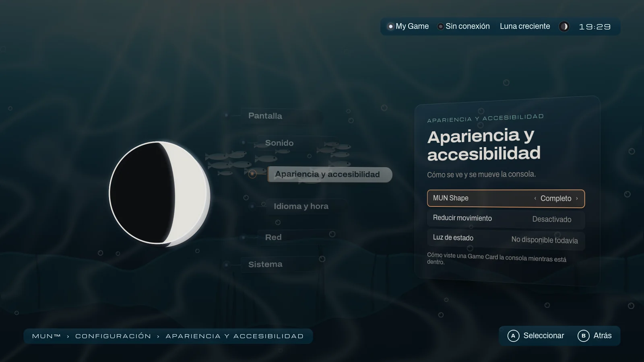Click the B button icon
The width and height of the screenshot is (644, 362).
pos(583,336)
